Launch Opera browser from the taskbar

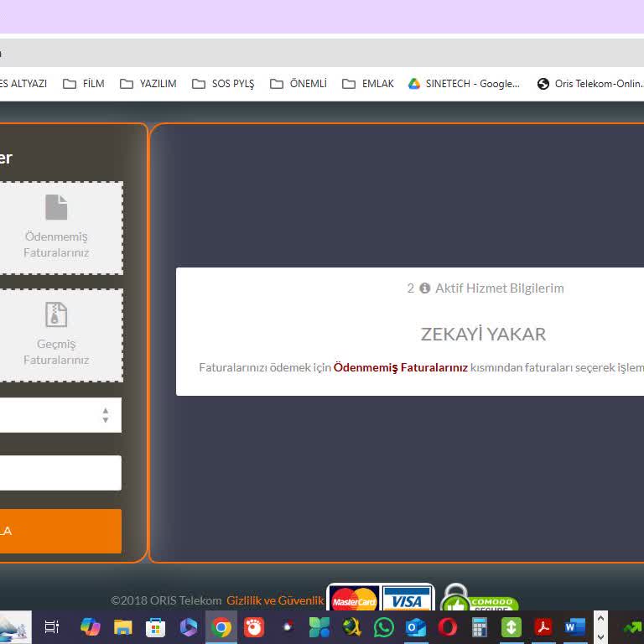448,627
